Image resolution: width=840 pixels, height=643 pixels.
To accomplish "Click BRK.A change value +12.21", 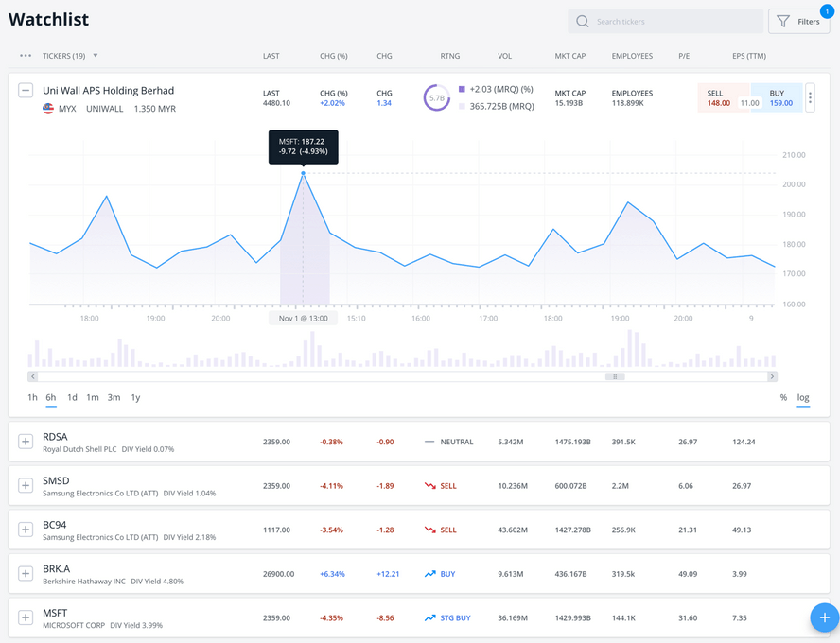I will click(388, 574).
